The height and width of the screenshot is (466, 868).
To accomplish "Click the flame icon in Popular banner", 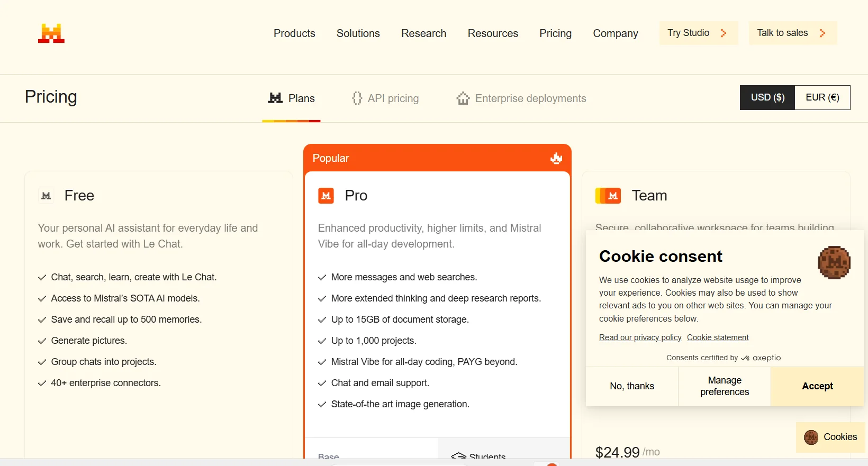I will (x=556, y=158).
